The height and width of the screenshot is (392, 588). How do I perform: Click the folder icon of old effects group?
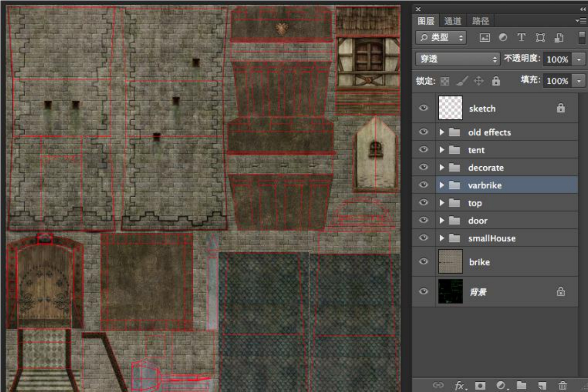pyautogui.click(x=454, y=133)
